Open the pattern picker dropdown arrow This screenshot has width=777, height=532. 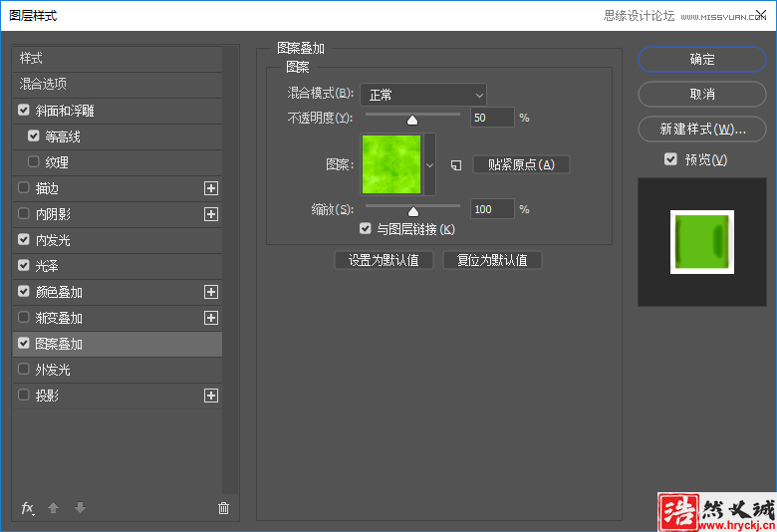click(x=429, y=165)
